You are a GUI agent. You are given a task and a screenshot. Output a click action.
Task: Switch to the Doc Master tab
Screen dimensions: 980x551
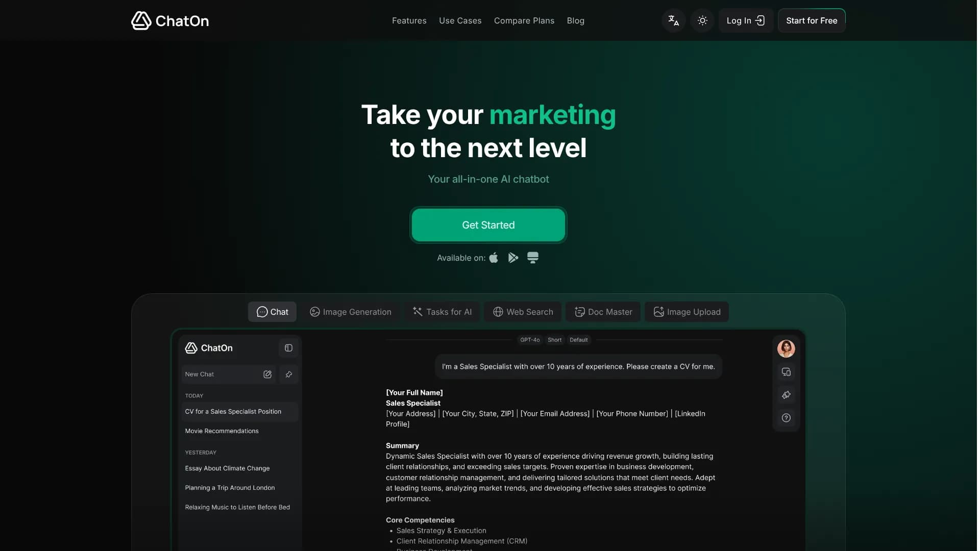[x=603, y=312]
